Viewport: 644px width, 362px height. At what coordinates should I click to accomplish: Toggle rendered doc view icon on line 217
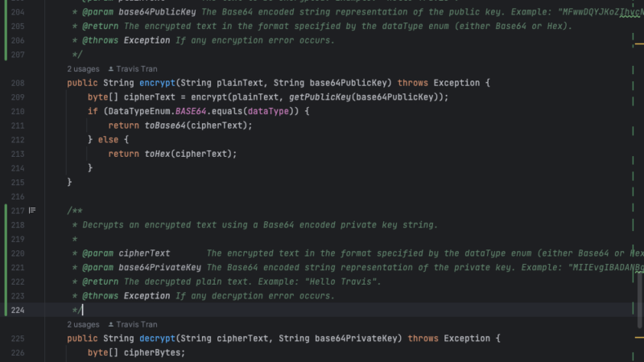[32, 211]
